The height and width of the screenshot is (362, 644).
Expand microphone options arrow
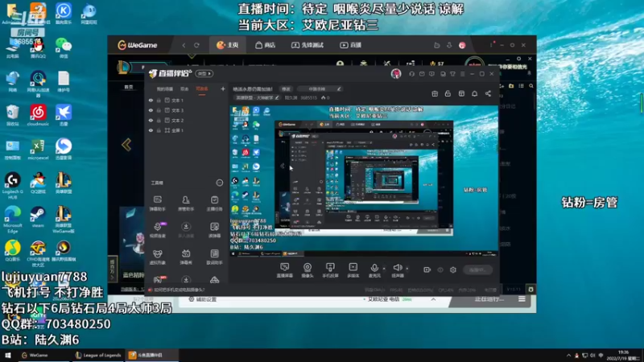pos(384,269)
